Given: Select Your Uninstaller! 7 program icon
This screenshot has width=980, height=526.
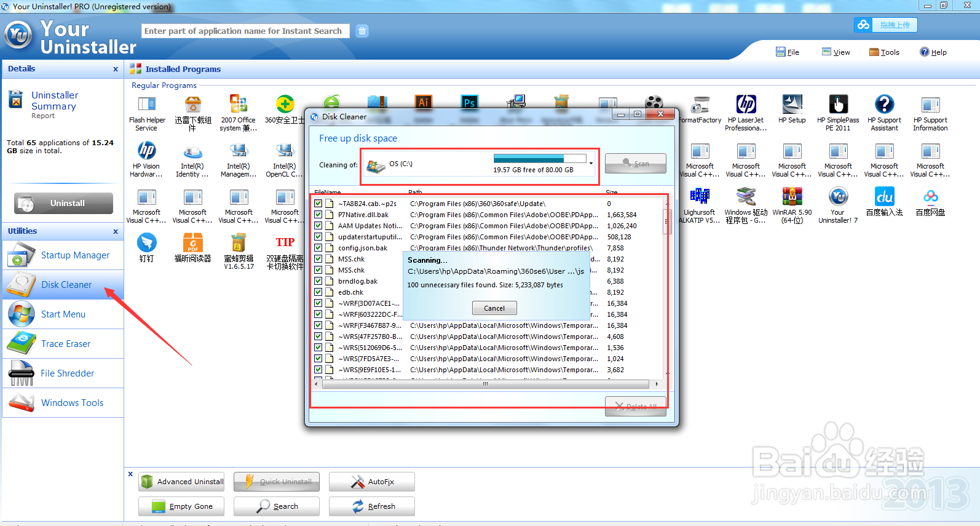Looking at the screenshot, I should point(838,205).
